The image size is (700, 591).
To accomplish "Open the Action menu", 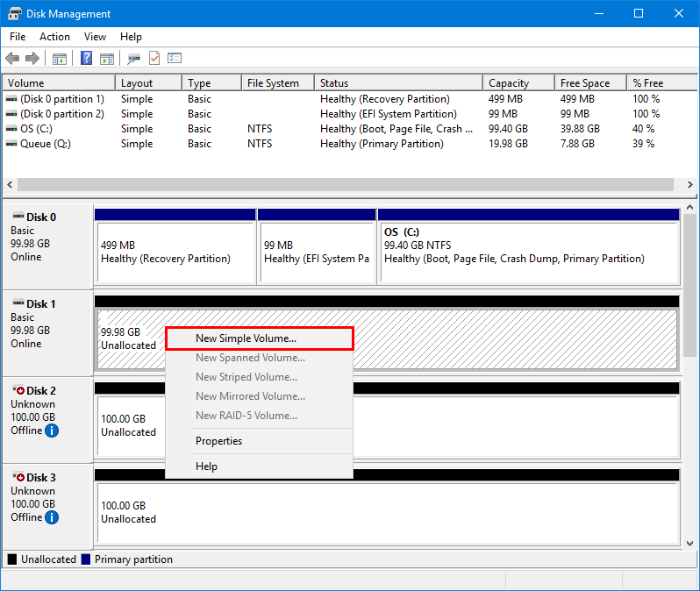I will click(54, 37).
